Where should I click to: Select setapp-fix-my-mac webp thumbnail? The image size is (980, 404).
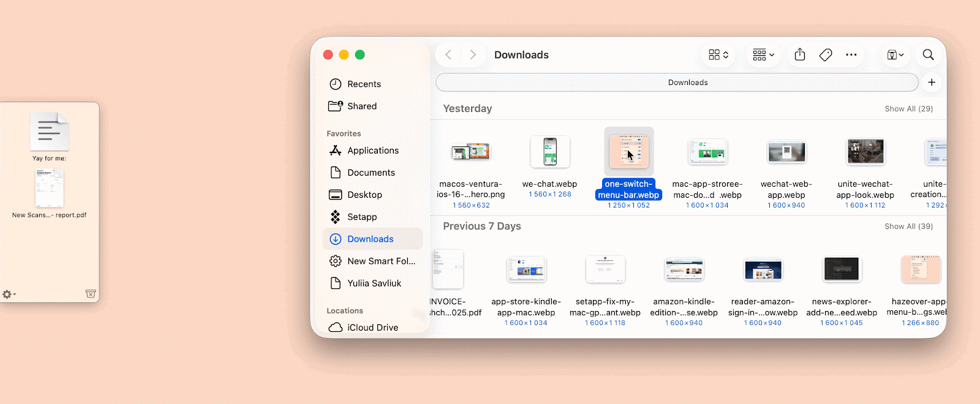point(605,269)
